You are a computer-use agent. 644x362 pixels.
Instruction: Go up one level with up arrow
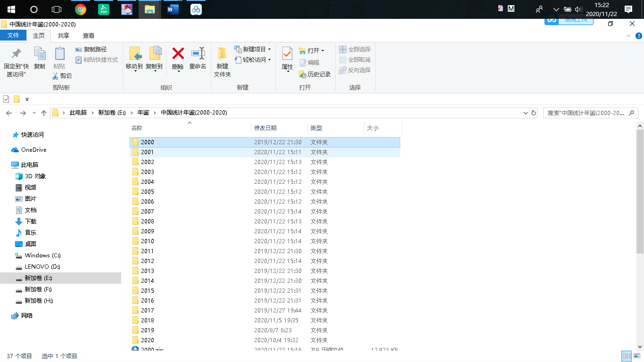click(x=44, y=113)
